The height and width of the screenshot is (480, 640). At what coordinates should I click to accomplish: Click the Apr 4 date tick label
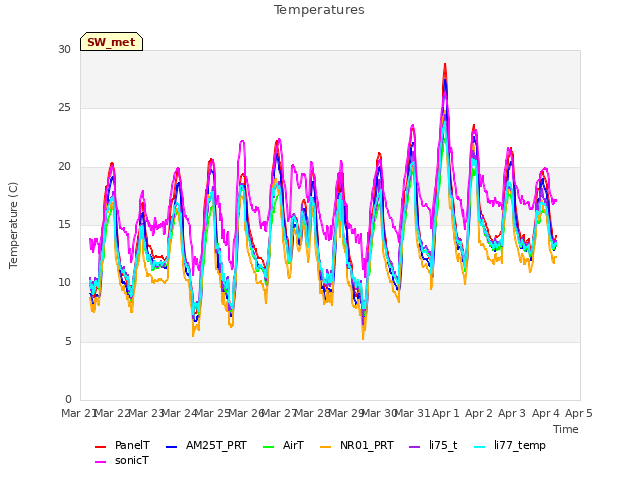pyautogui.click(x=546, y=413)
